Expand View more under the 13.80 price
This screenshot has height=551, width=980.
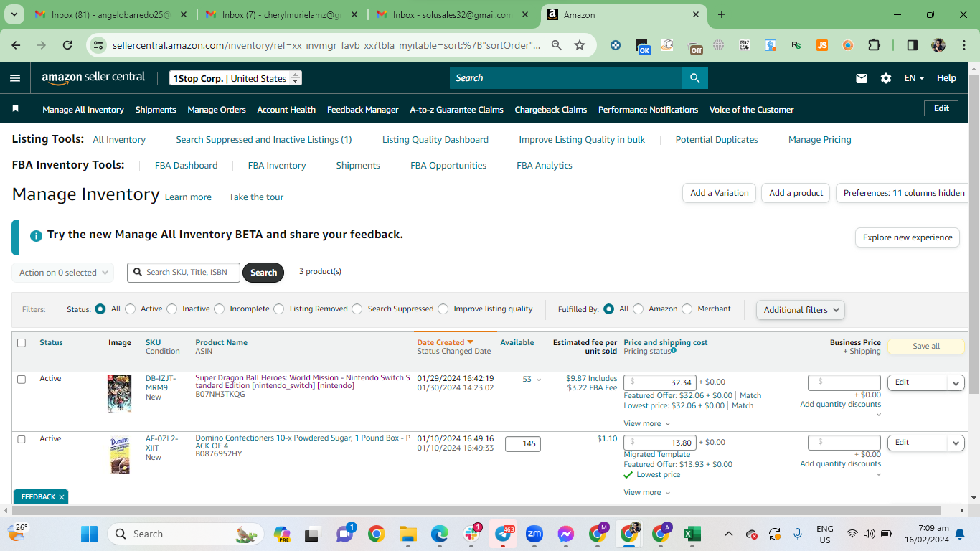647,493
